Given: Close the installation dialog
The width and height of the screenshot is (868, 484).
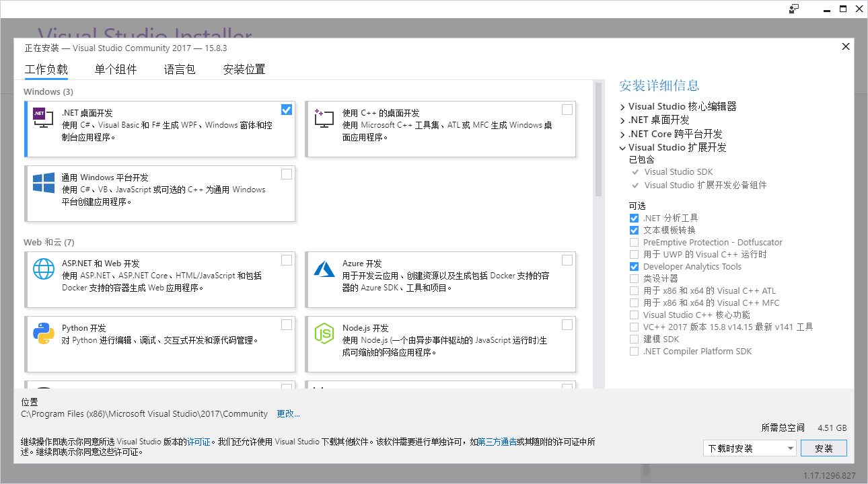Looking at the screenshot, I should [846, 46].
